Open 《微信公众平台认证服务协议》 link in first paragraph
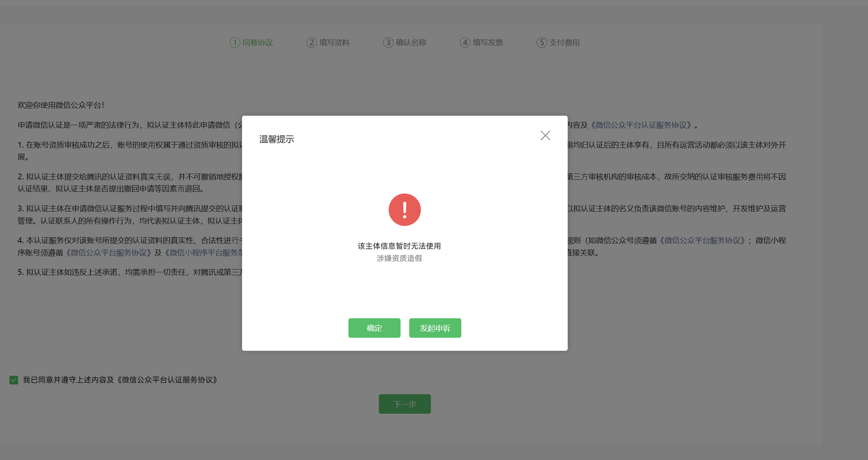Viewport: 868px width, 460px height. [642, 125]
